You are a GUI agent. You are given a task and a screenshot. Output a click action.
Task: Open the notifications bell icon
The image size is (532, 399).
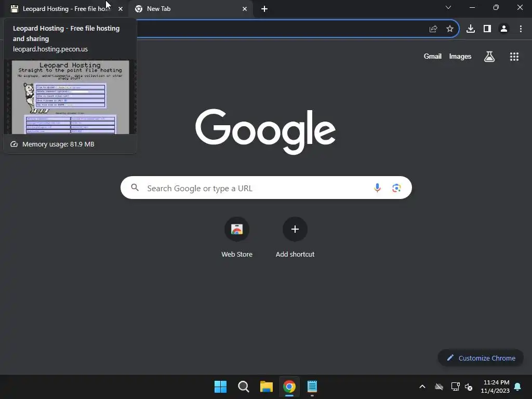pyautogui.click(x=518, y=387)
